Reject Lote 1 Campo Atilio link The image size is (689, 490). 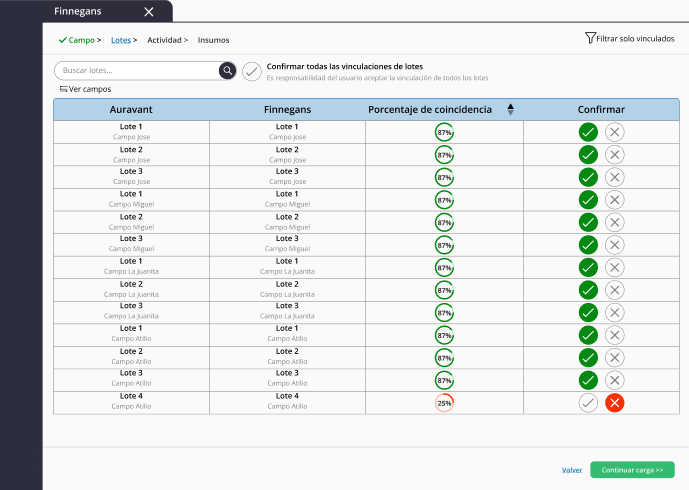coord(614,335)
